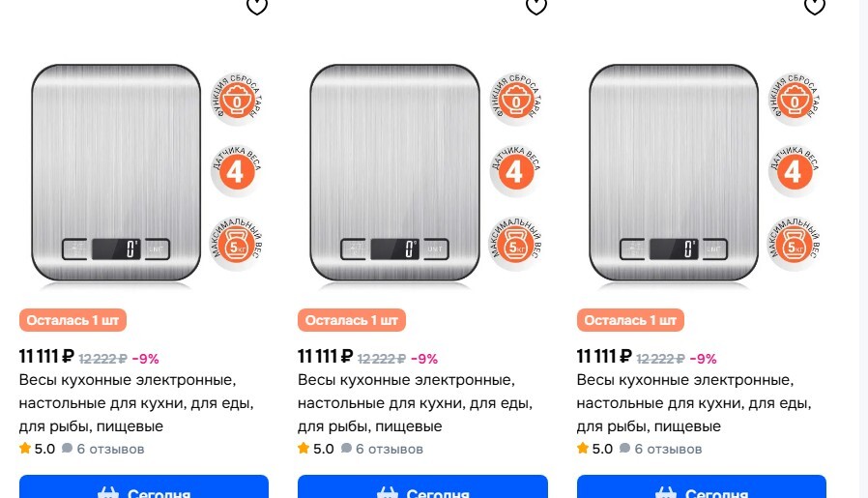
Task: Click Осталась 1 шт label on middle product
Action: pos(352,320)
